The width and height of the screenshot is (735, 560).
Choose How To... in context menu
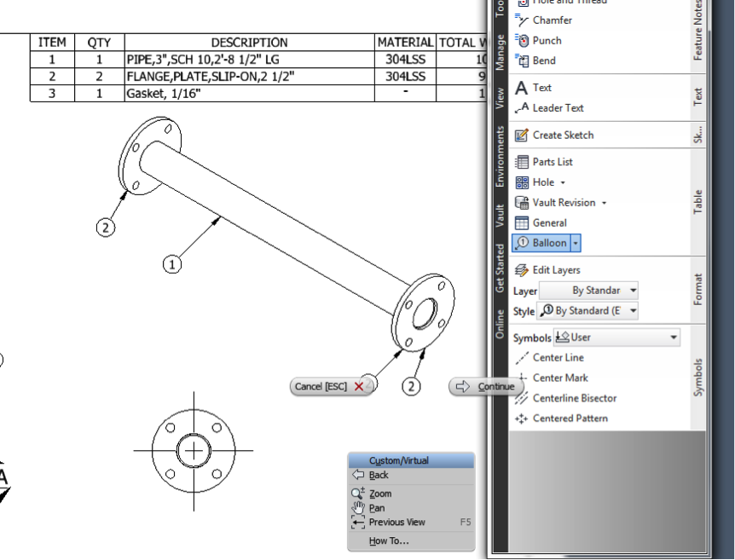[x=411, y=540]
